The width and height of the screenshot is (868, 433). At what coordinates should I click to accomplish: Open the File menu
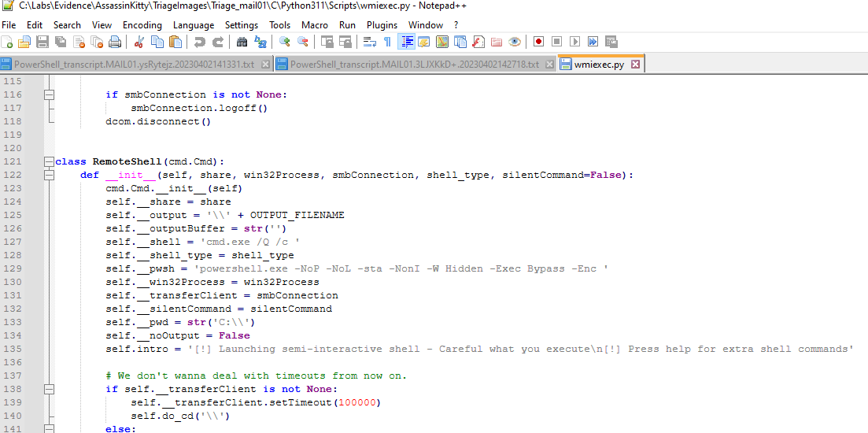[9, 25]
